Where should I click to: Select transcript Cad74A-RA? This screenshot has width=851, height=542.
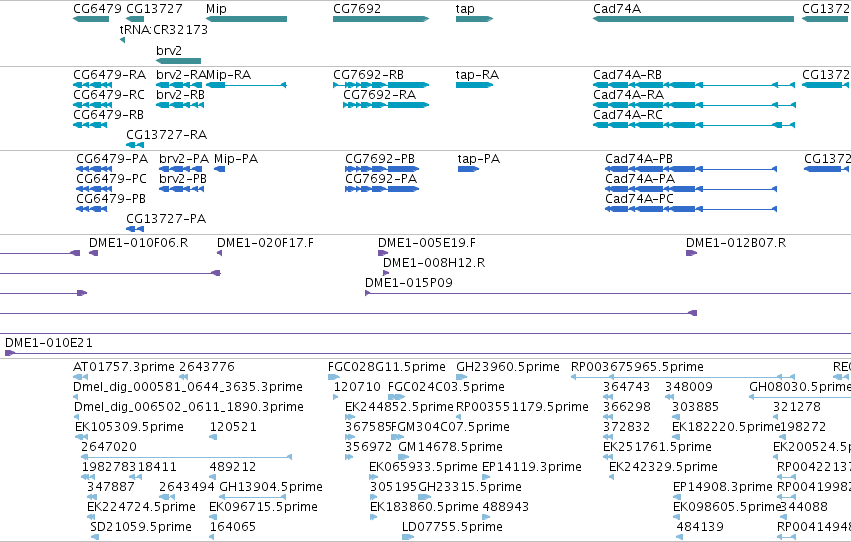click(x=694, y=105)
